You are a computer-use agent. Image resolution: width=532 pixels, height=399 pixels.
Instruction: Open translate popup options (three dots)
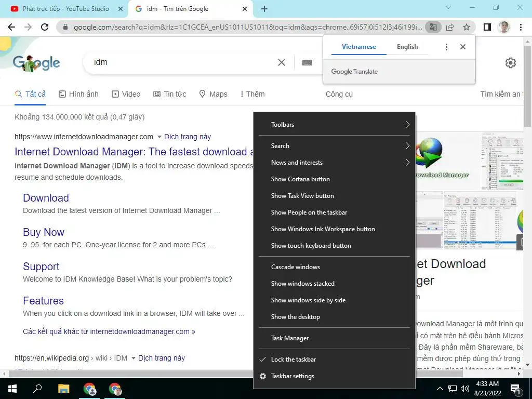[x=446, y=47]
